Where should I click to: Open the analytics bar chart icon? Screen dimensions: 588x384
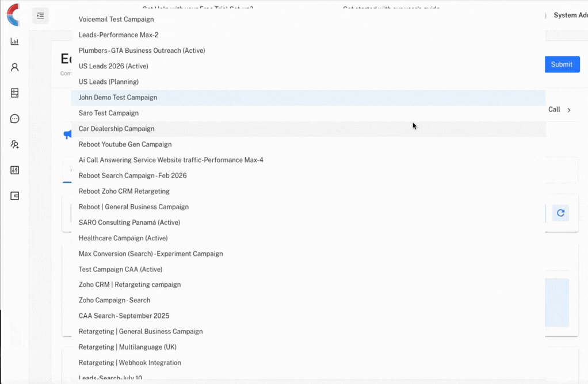15,41
